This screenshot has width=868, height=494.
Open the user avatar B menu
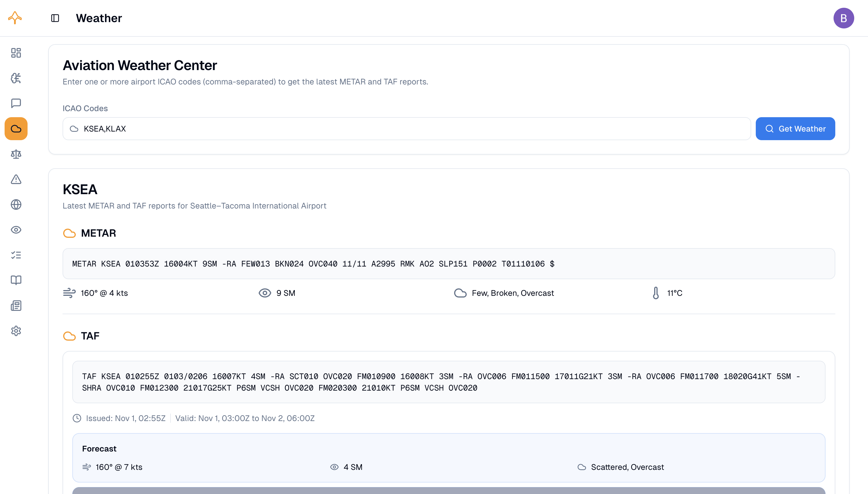[843, 18]
